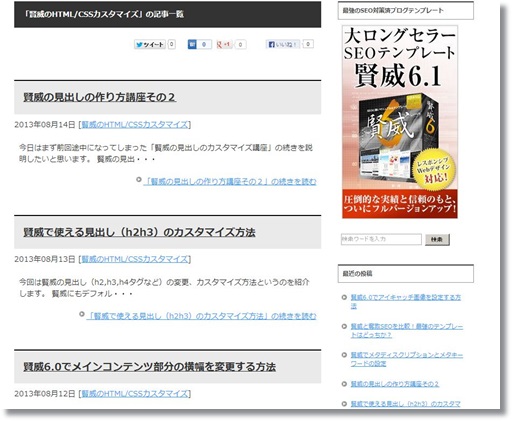512x421 pixels.
Task: Open heading 賢威6.0でメインコンテンツ部分の横幅を変更する方法
Action: pyautogui.click(x=150, y=367)
